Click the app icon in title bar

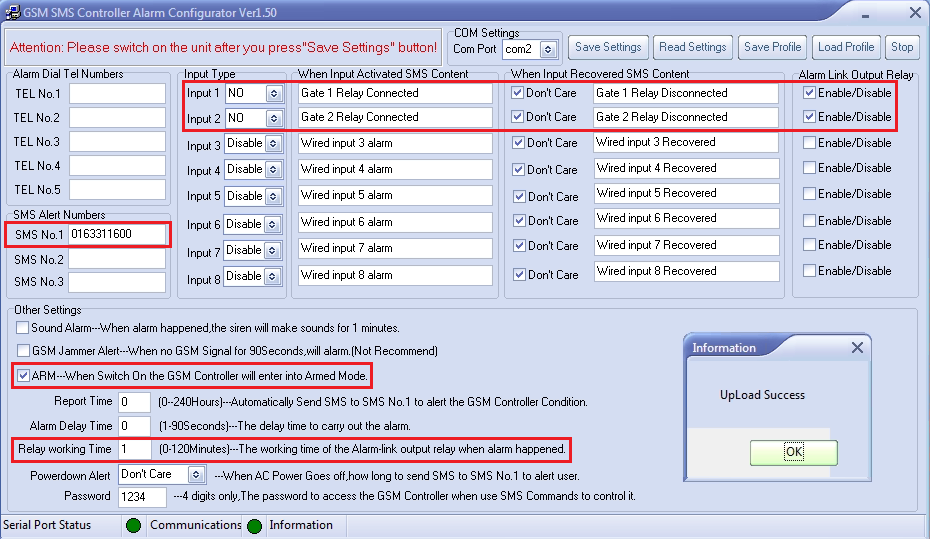pos(11,12)
